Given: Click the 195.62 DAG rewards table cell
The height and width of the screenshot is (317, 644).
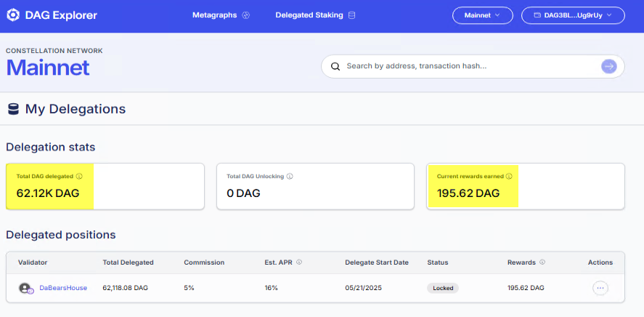Looking at the screenshot, I should click(526, 288).
